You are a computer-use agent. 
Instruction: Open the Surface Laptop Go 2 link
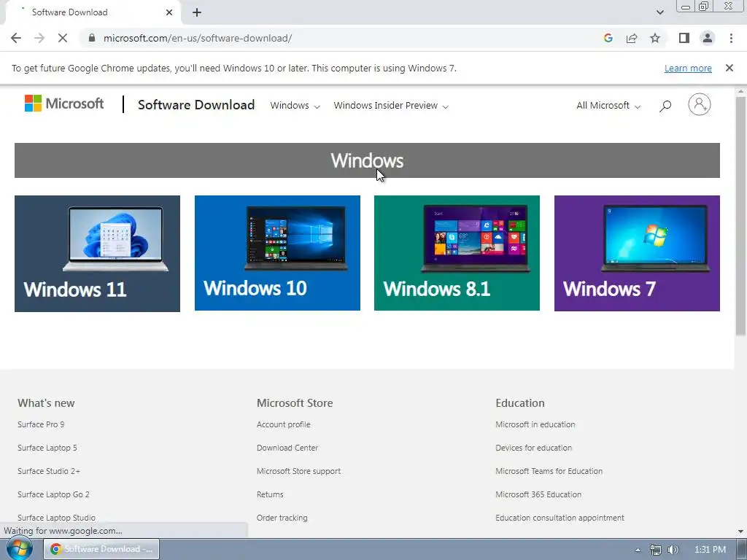[53, 494]
